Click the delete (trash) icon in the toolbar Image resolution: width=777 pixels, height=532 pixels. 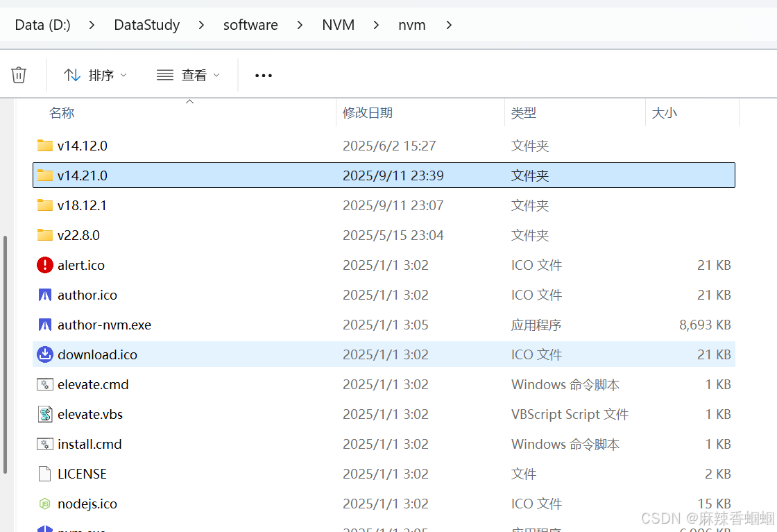coord(19,74)
